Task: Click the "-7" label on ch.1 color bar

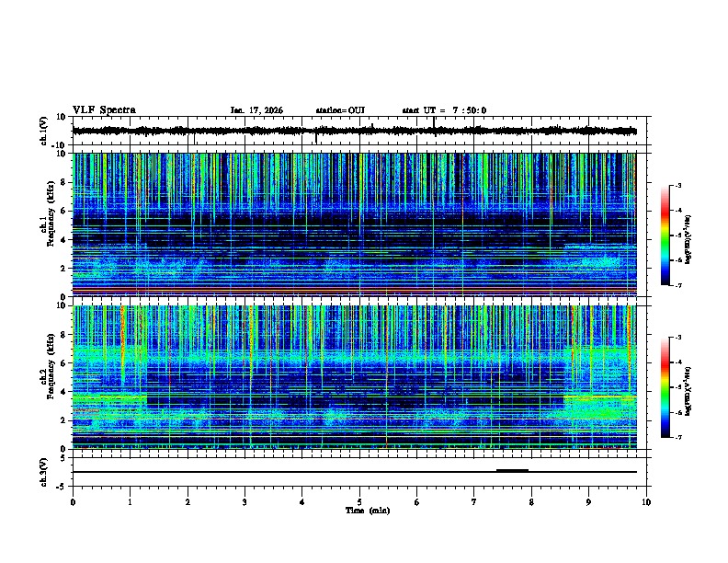Action: 677,285
